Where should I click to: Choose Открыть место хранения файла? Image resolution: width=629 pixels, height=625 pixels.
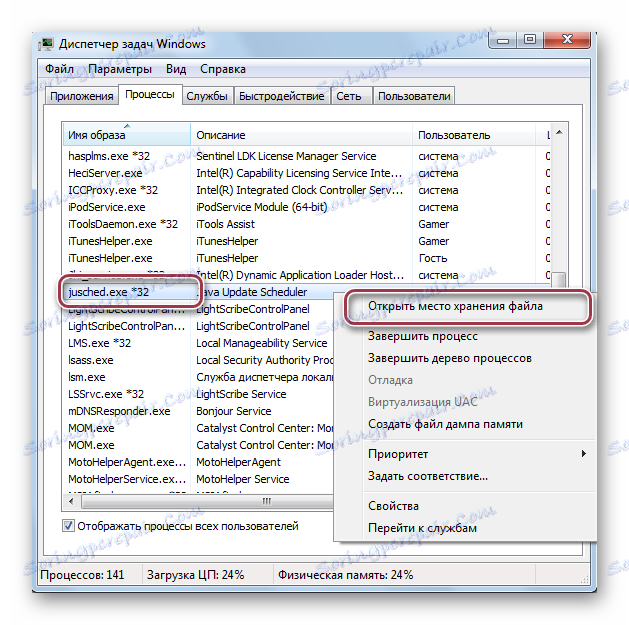point(468,307)
